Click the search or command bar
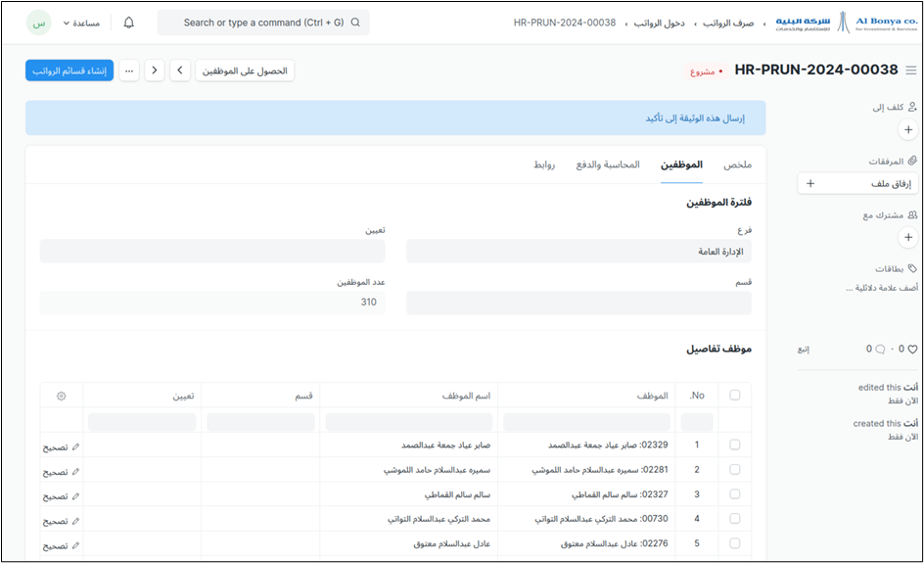This screenshot has height=563, width=924. (263, 23)
